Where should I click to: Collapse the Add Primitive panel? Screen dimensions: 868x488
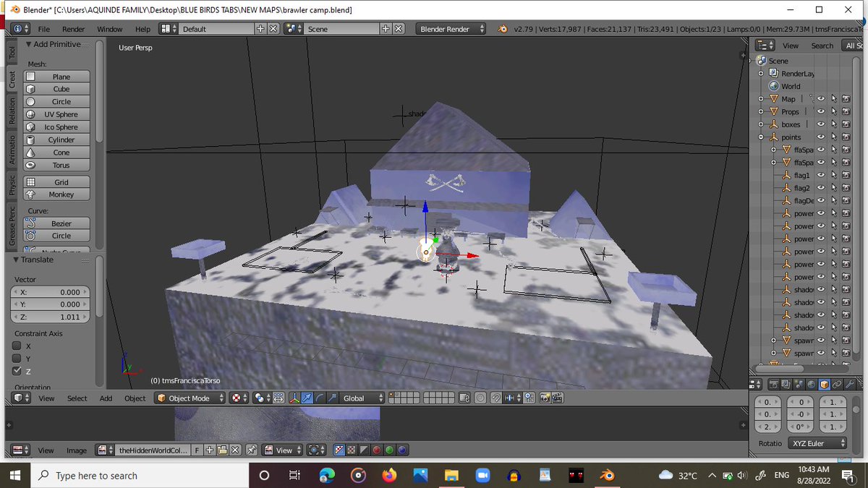28,45
